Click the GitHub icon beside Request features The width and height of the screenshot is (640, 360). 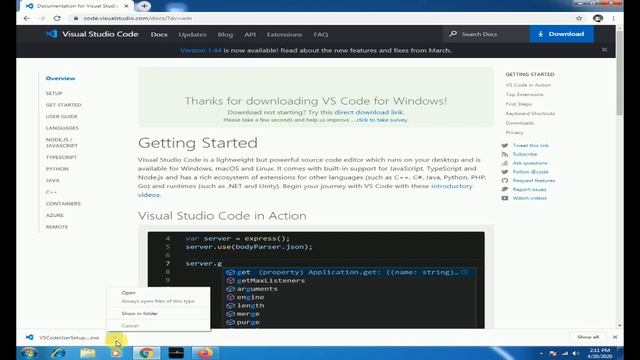pos(505,180)
